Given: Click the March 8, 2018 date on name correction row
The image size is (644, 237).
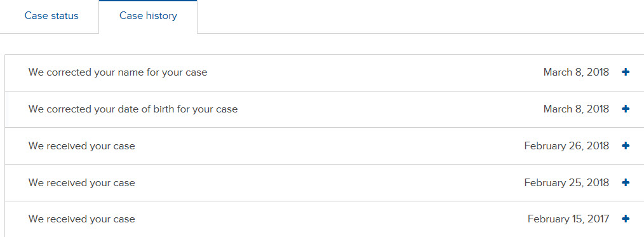Looking at the screenshot, I should pos(576,72).
